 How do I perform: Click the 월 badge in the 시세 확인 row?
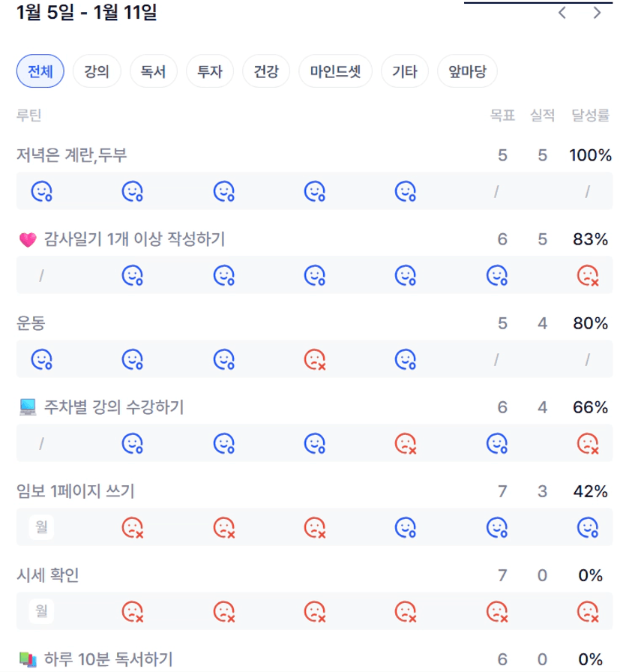(x=41, y=611)
